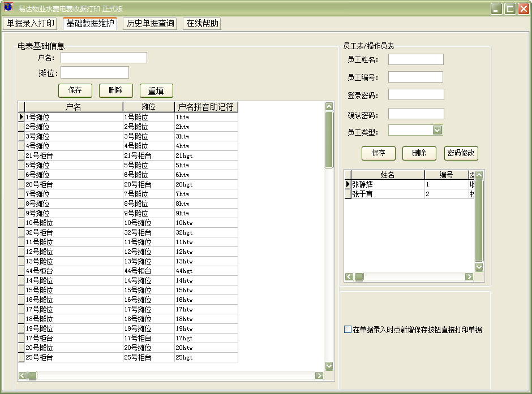Click the right arrow of the employee table horizontal scrollbar

pyautogui.click(x=469, y=276)
